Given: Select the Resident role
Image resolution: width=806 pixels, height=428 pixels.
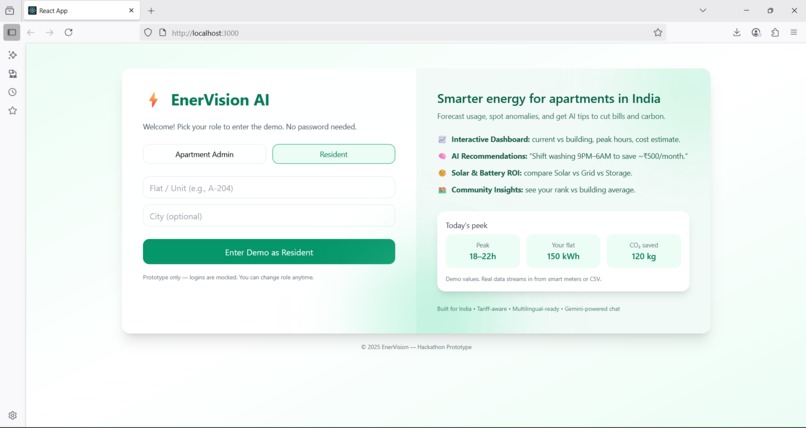Looking at the screenshot, I should (x=334, y=154).
